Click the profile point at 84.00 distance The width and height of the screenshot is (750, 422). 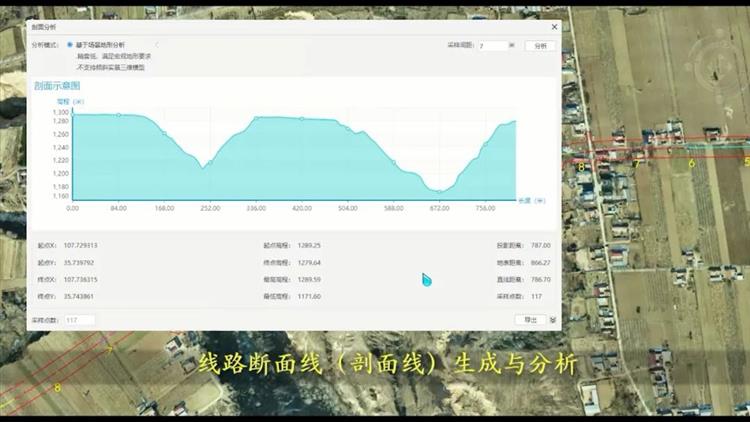pyautogui.click(x=118, y=115)
